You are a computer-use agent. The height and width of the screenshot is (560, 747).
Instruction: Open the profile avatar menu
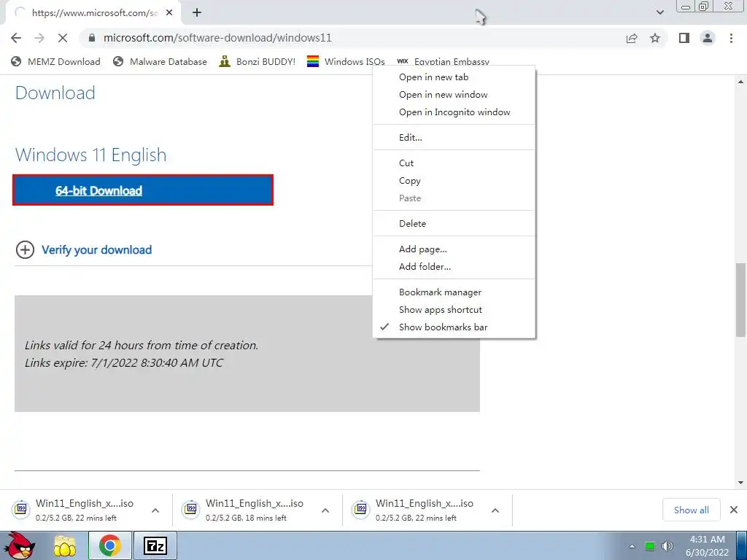[x=708, y=38]
